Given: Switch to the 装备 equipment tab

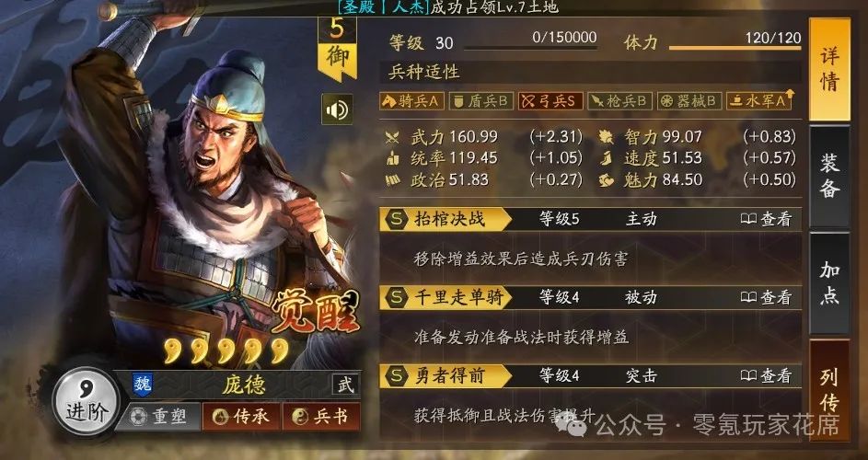Looking at the screenshot, I should 830,177.
